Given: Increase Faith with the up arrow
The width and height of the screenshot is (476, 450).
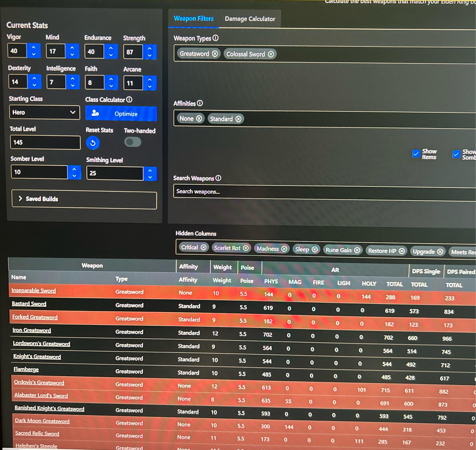Looking at the screenshot, I should 111,79.
